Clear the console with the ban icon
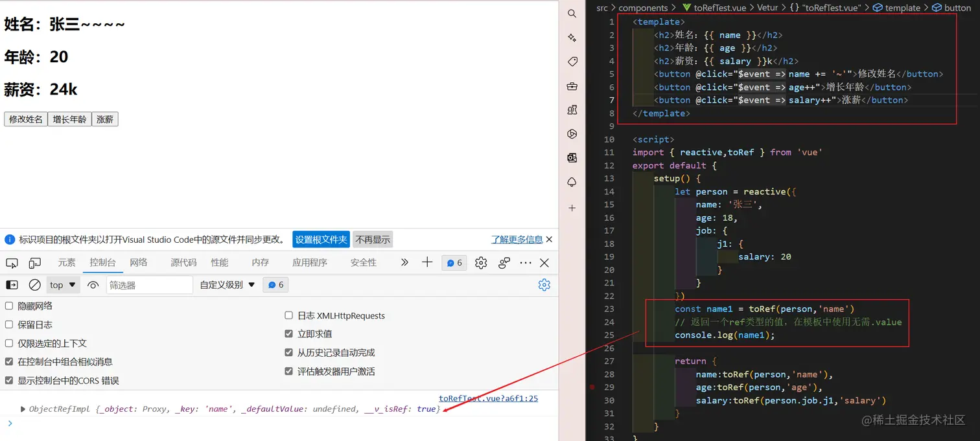 (35, 285)
